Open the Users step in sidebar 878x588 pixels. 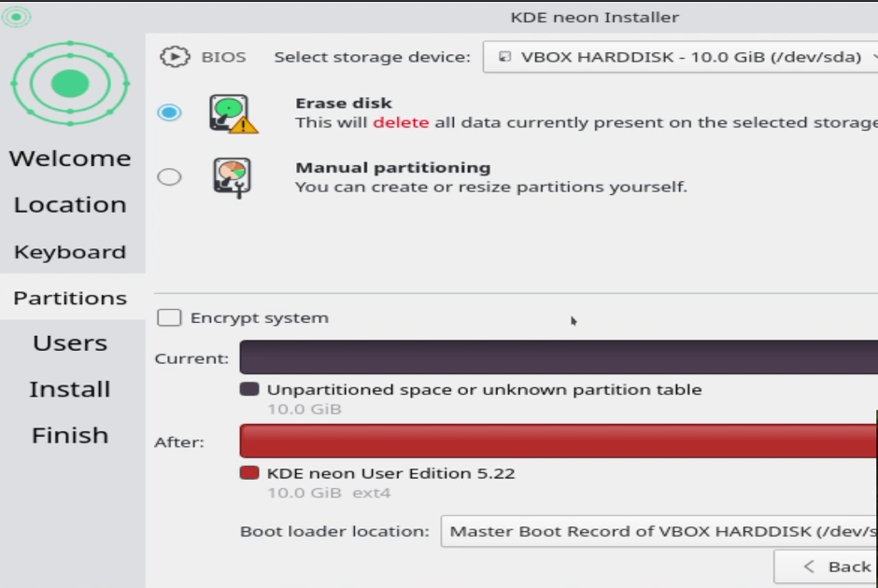pos(70,343)
